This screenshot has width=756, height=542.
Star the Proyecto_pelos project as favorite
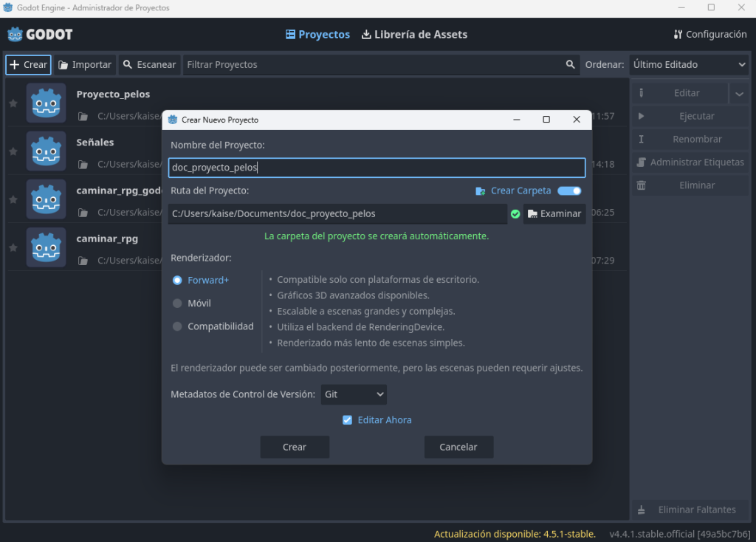coord(13,103)
